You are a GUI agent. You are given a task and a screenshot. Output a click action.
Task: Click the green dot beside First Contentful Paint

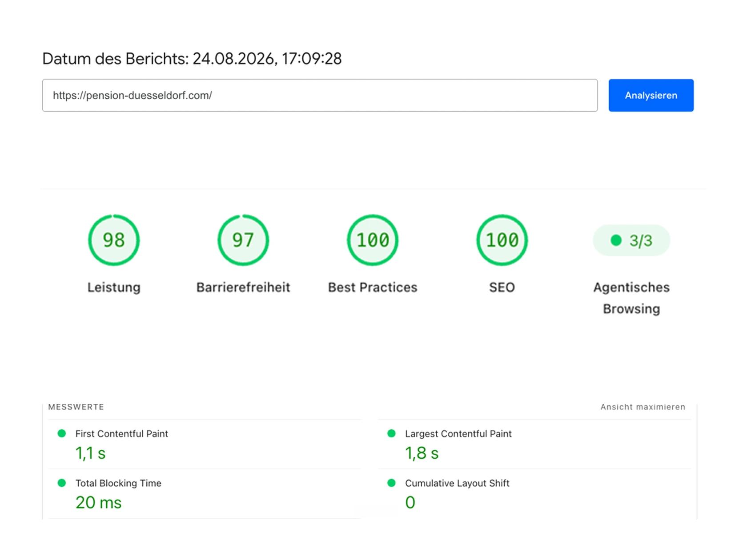(62, 433)
